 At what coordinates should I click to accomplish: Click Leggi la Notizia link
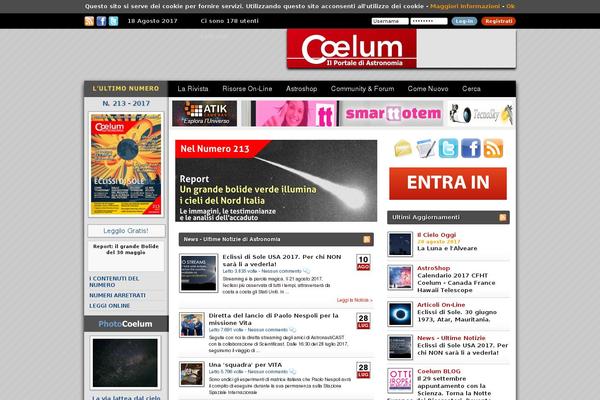[x=355, y=300]
